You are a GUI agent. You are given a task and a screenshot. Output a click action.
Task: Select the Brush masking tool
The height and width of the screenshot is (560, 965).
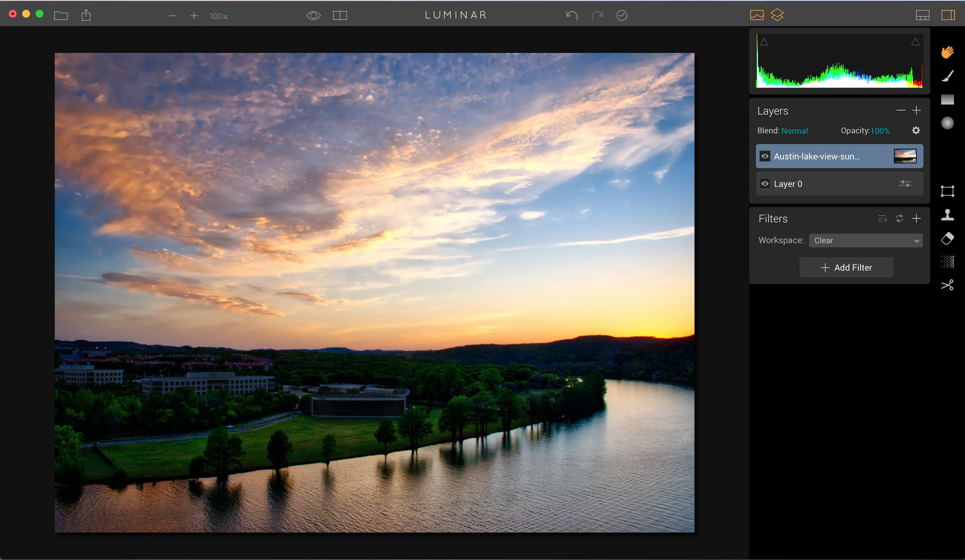[x=947, y=76]
